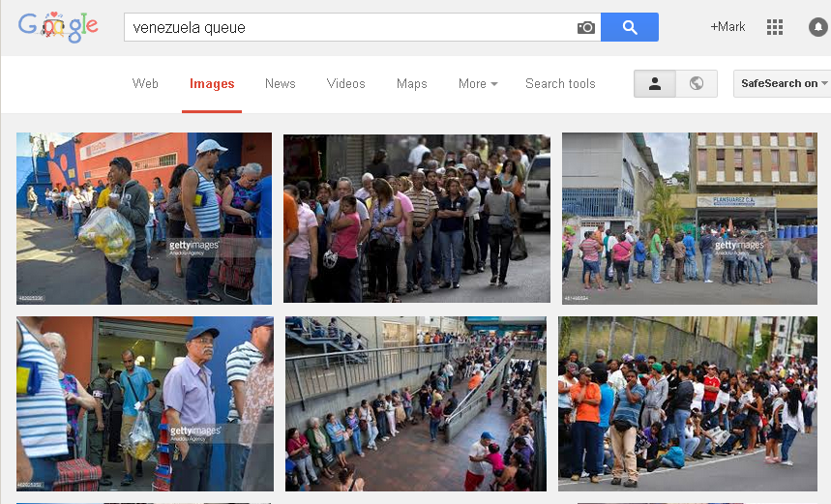Screen dimensions: 831x504
Task: Open photo of man carrying yellow bag
Action: 144,219
